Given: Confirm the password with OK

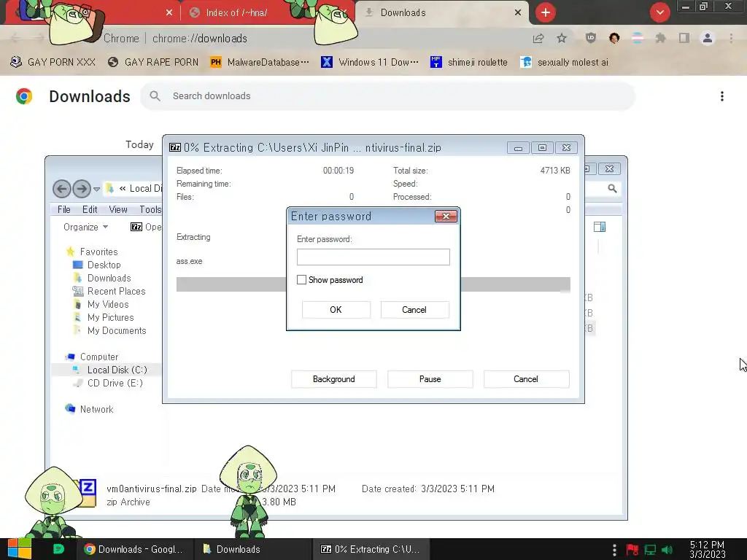Looking at the screenshot, I should pyautogui.click(x=336, y=309).
